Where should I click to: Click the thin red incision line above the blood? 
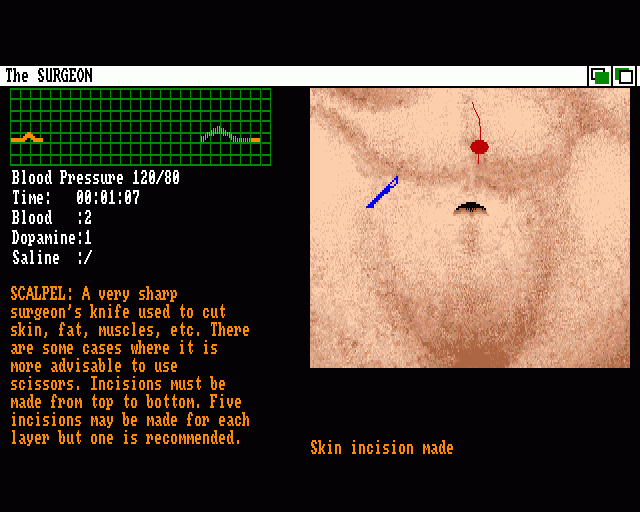click(x=476, y=118)
